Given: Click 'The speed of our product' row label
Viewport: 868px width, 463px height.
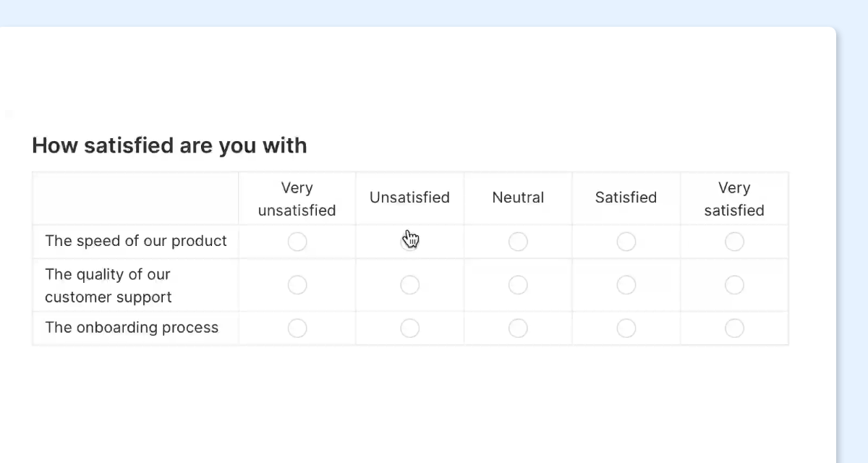Looking at the screenshot, I should pyautogui.click(x=136, y=241).
